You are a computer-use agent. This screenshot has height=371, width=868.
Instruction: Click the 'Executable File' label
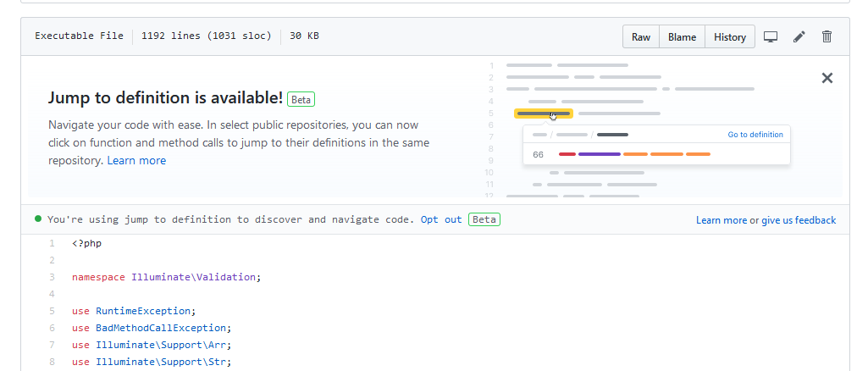pyautogui.click(x=79, y=36)
